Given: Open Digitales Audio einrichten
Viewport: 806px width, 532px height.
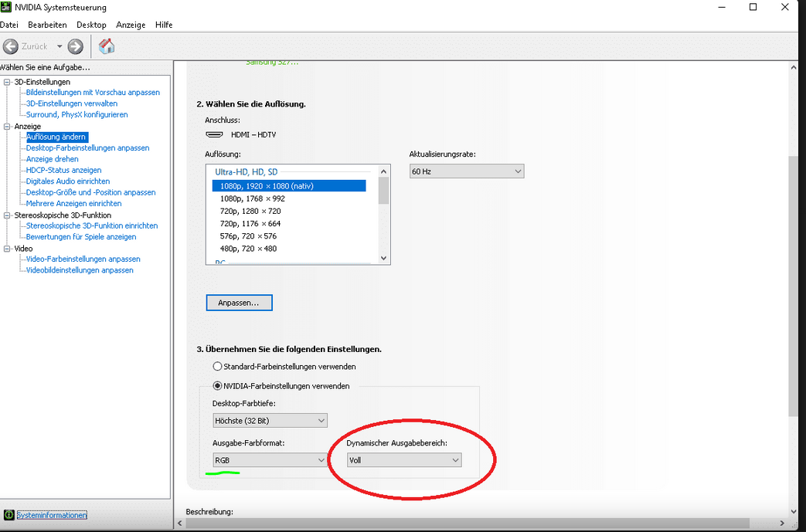Looking at the screenshot, I should coord(68,181).
